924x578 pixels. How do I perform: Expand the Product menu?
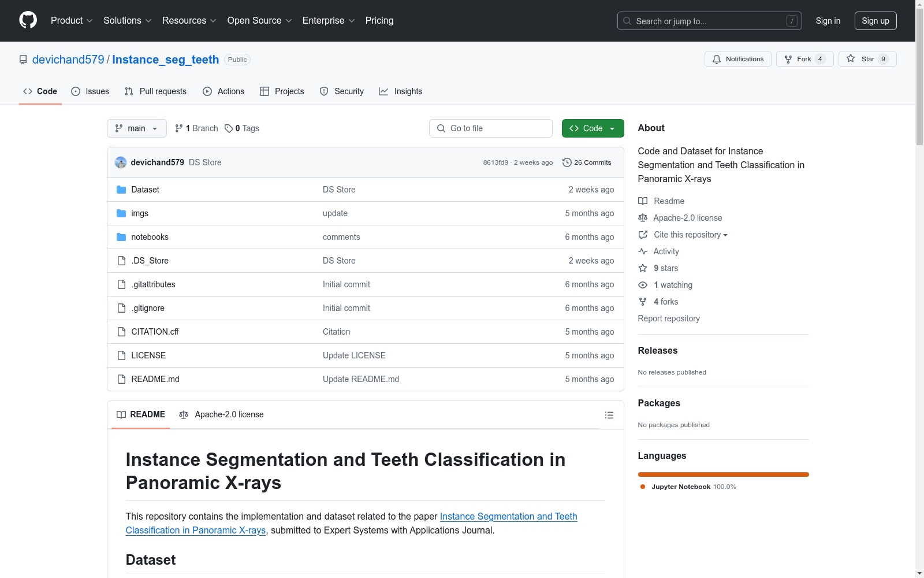72,21
